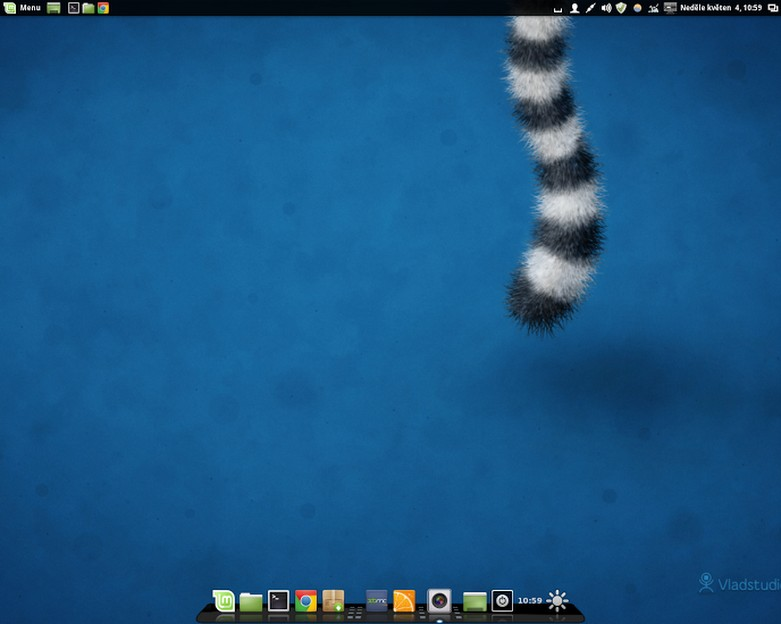Launch Terminal from the dock
781x624 pixels.
(278, 601)
